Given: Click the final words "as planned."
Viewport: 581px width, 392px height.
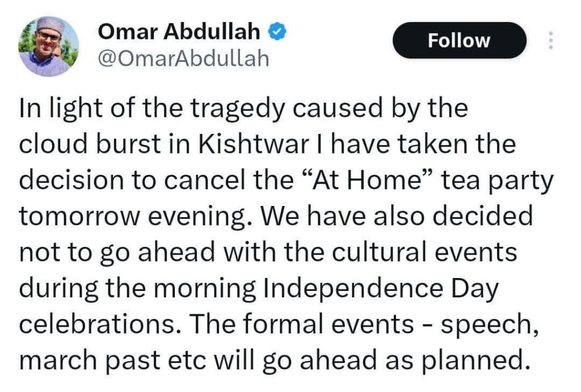Looking at the screenshot, I should click(456, 360).
